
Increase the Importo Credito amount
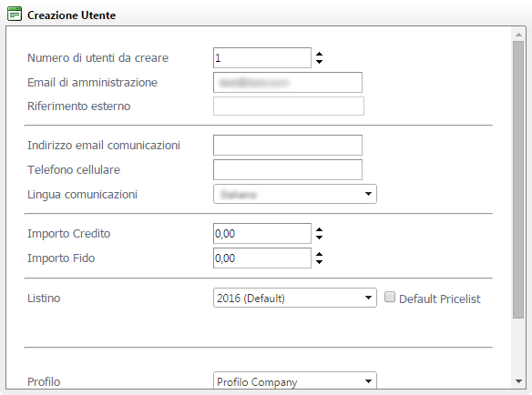(x=319, y=229)
